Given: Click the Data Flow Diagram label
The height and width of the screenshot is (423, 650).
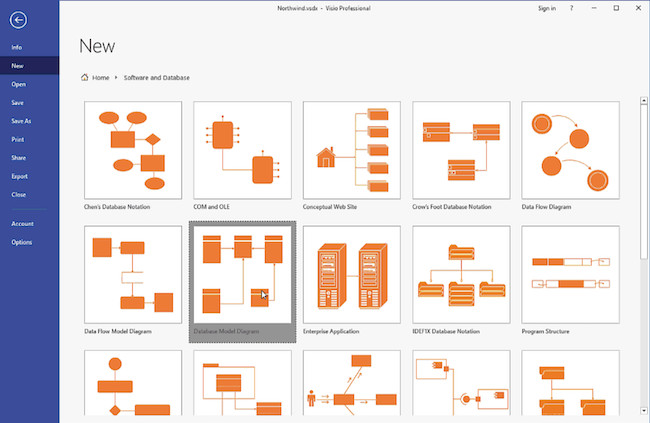Looking at the screenshot, I should (546, 207).
